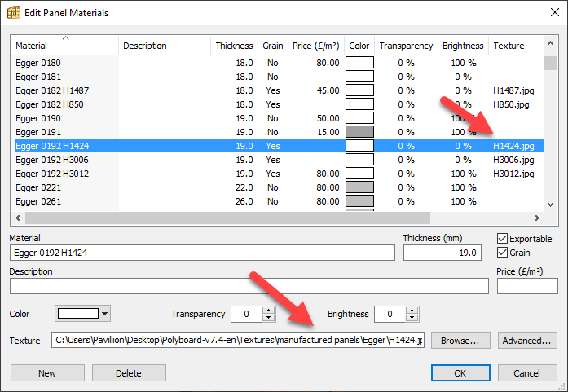The height and width of the screenshot is (392, 568).
Task: Click into the Brightness value field
Action: [x=390, y=314]
